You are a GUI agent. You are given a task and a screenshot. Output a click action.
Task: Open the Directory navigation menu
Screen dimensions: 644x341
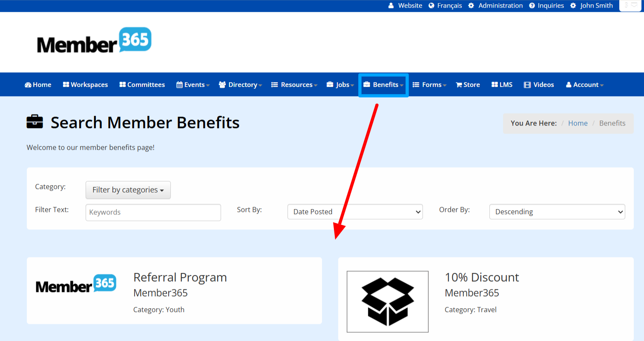pos(240,85)
